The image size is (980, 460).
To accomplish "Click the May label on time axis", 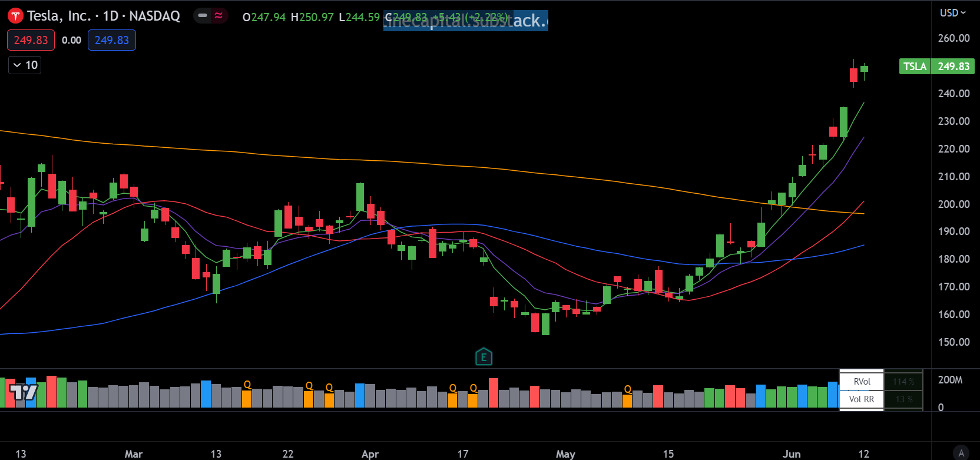I will pyautogui.click(x=565, y=454).
